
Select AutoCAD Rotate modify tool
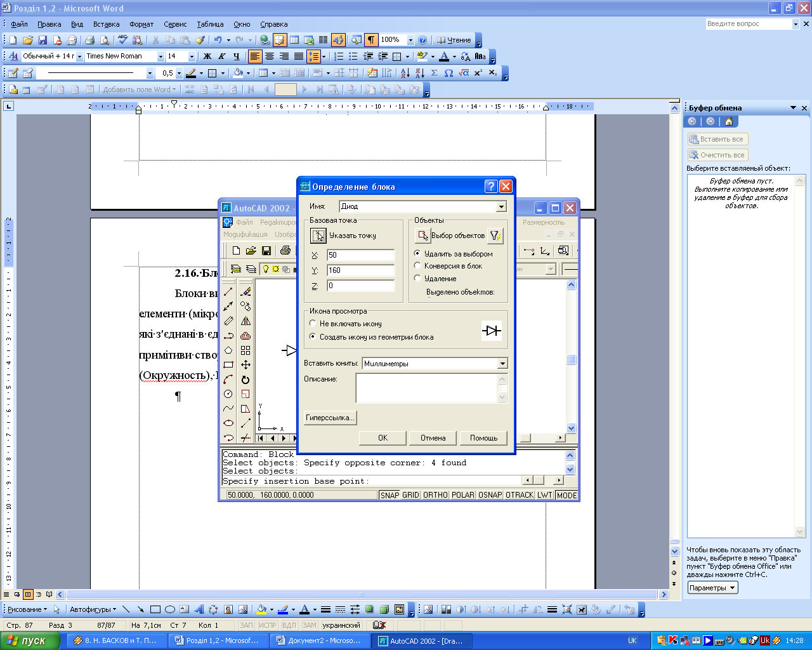pos(246,380)
